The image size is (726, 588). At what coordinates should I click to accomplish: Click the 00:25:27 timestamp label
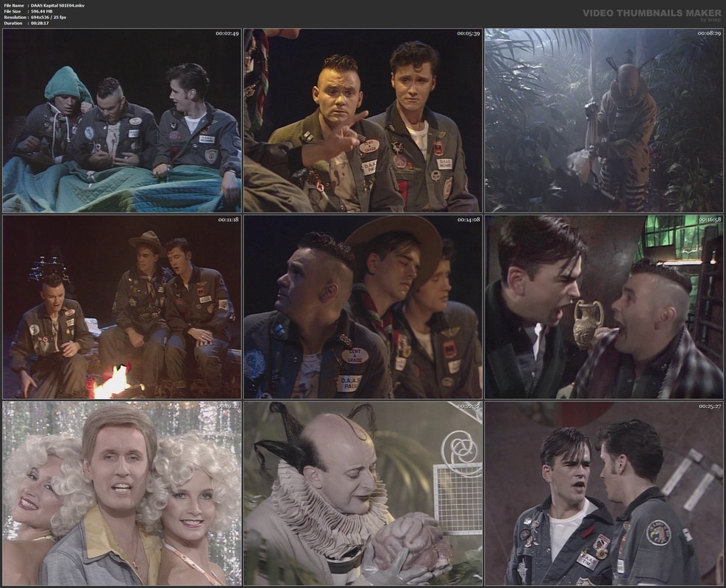(x=710, y=406)
